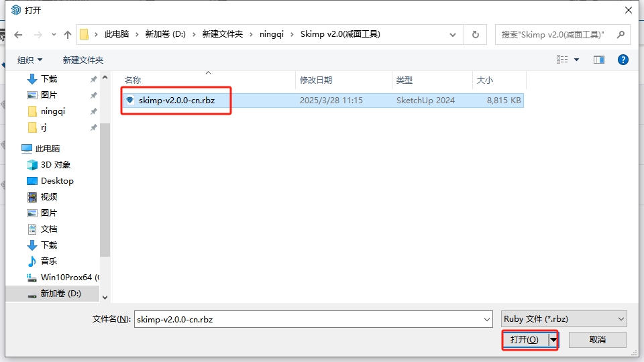Create a new folder with 新建文件夹
This screenshot has width=644, height=362.
click(83, 60)
